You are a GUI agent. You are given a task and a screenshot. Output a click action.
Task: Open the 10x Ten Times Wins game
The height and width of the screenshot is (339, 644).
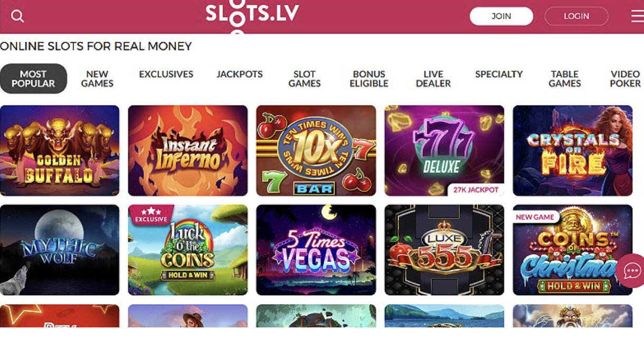pos(316,151)
